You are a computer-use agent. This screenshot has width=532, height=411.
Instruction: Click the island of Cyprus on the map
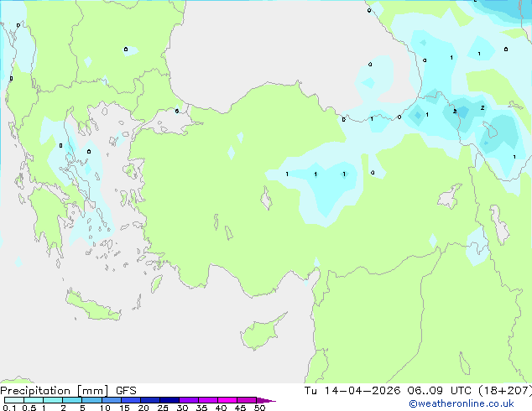[261, 333]
